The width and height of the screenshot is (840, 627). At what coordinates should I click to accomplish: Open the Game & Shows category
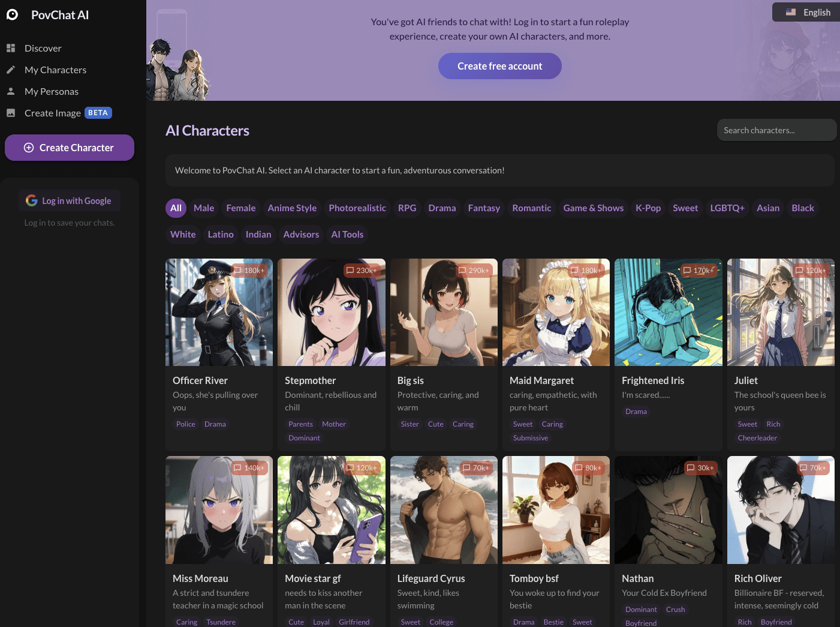[x=594, y=208]
